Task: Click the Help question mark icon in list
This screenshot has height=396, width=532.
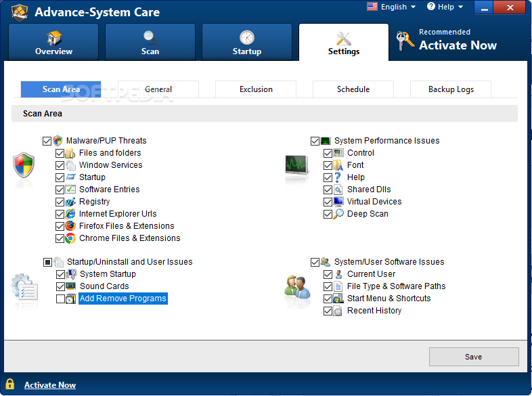Action: (338, 177)
